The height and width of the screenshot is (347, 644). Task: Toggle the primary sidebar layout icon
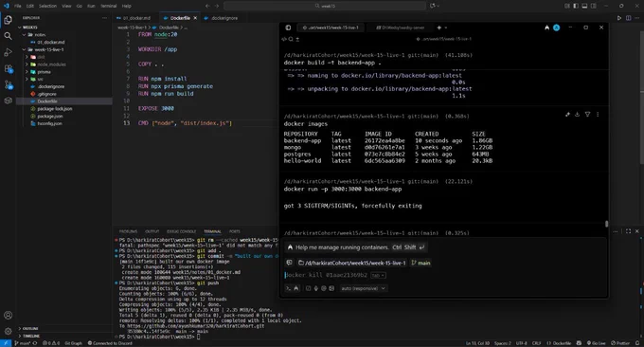pos(576,6)
